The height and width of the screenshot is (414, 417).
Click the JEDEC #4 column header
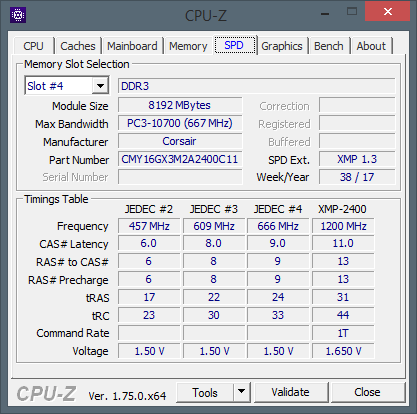pos(278,209)
